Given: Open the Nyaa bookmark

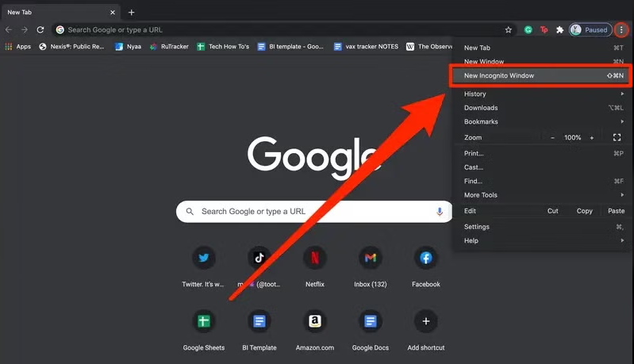Looking at the screenshot, I should point(129,47).
